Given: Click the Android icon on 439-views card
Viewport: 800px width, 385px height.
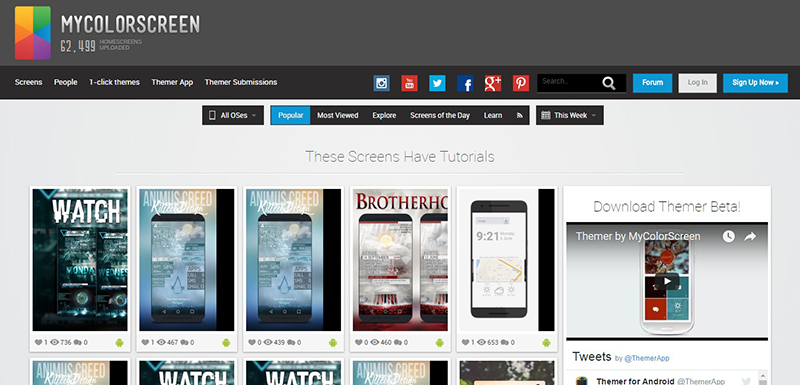Looking at the screenshot, I should click(333, 343).
